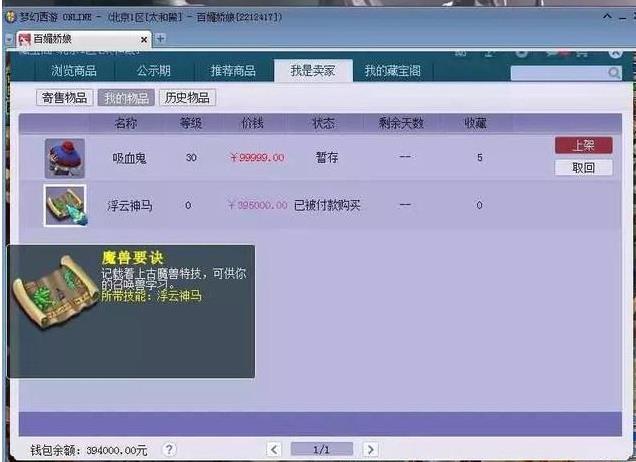Open the 我的藏宝阁 tab

[393, 71]
